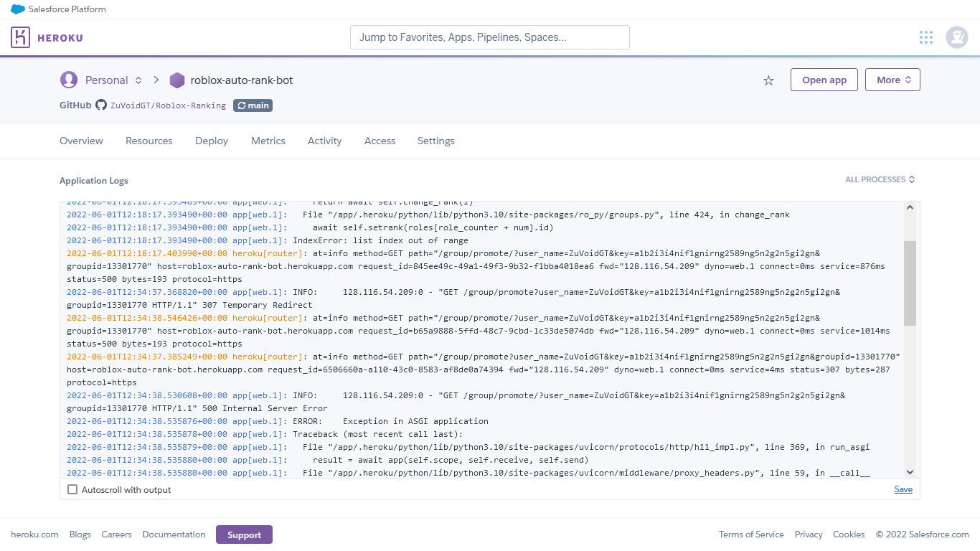Image resolution: width=980 pixels, height=551 pixels.
Task: Click the Salesforce cloud logo
Action: click(18, 9)
